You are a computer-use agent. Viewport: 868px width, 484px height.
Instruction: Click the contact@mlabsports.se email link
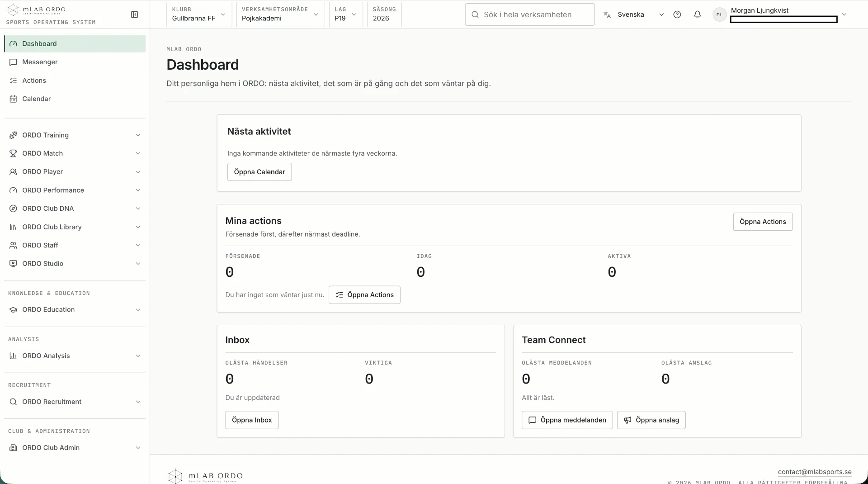(815, 472)
